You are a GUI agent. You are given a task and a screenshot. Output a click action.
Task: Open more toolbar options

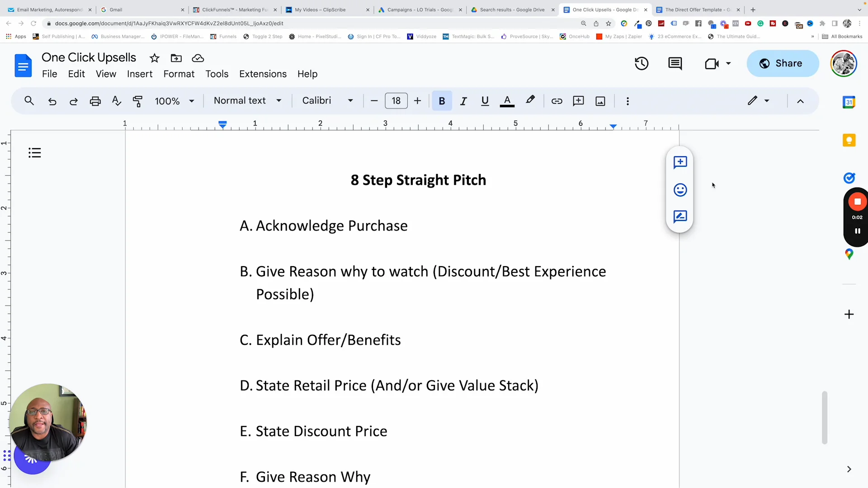click(627, 101)
